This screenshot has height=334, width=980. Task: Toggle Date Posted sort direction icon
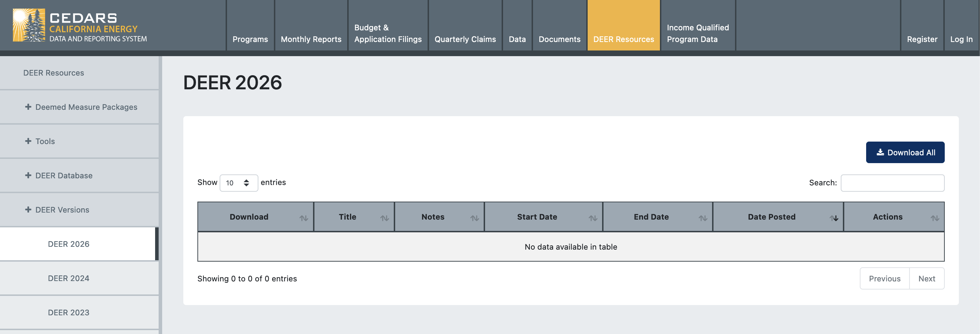834,218
